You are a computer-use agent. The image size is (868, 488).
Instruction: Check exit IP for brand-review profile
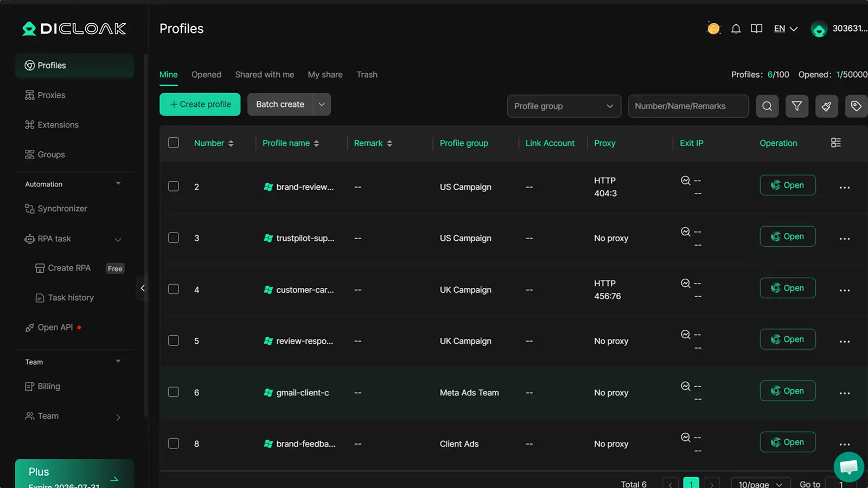[x=686, y=181]
